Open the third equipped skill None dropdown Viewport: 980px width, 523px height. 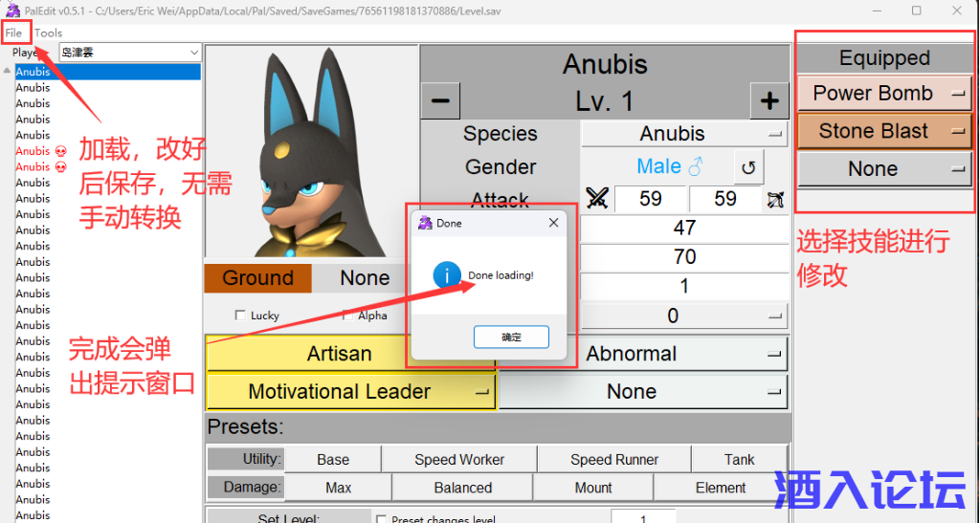click(x=884, y=169)
